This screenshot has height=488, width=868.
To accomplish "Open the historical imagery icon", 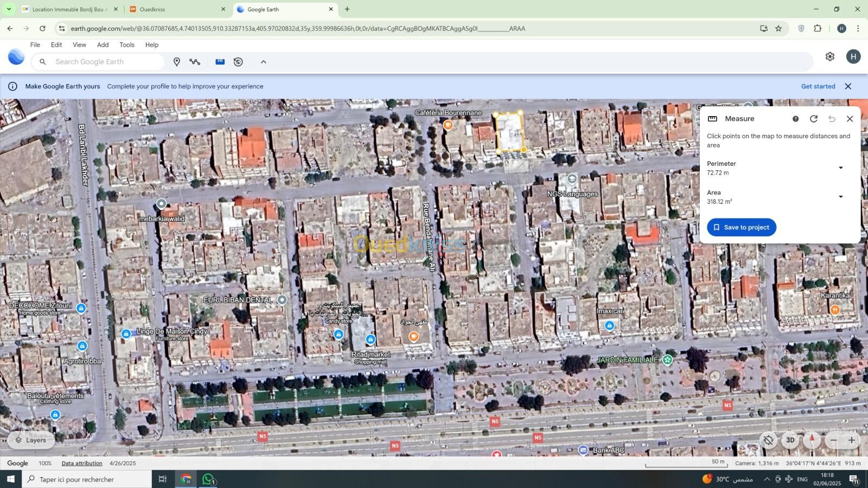I will pyautogui.click(x=238, y=62).
